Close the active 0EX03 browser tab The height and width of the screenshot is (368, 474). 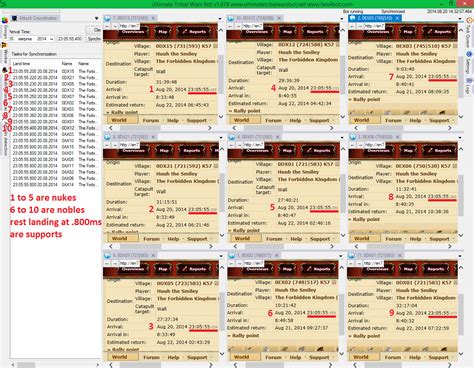(x=397, y=18)
